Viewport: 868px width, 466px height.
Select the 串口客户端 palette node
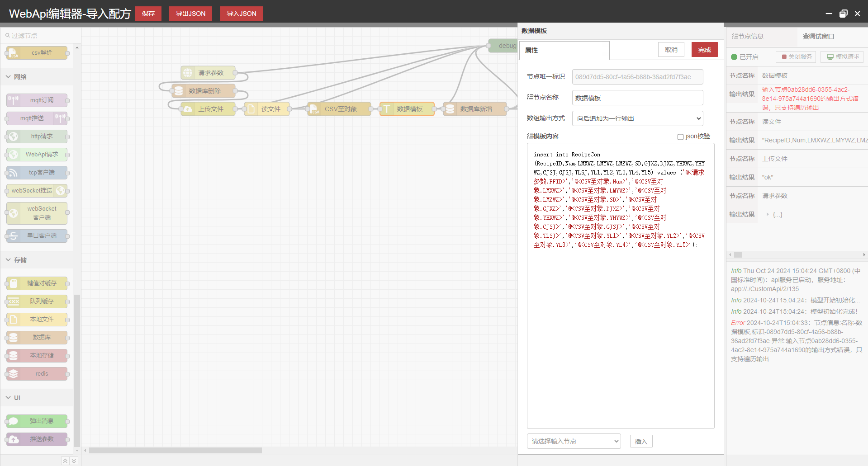(37, 236)
